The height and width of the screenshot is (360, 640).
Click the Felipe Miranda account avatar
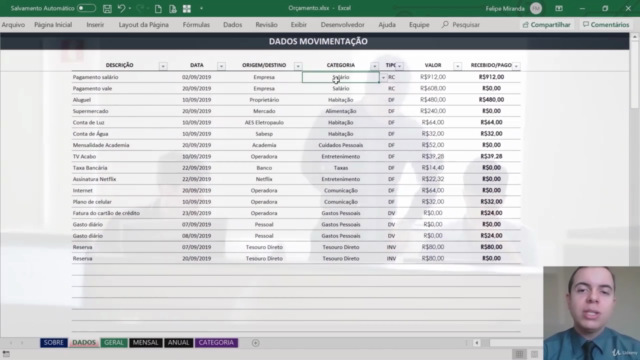pyautogui.click(x=536, y=8)
